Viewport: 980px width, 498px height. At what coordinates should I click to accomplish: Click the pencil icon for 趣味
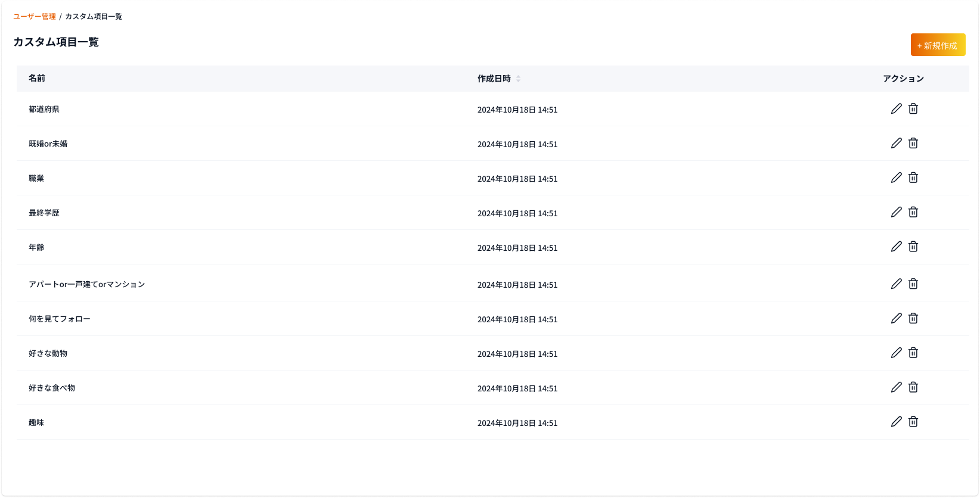[896, 422]
